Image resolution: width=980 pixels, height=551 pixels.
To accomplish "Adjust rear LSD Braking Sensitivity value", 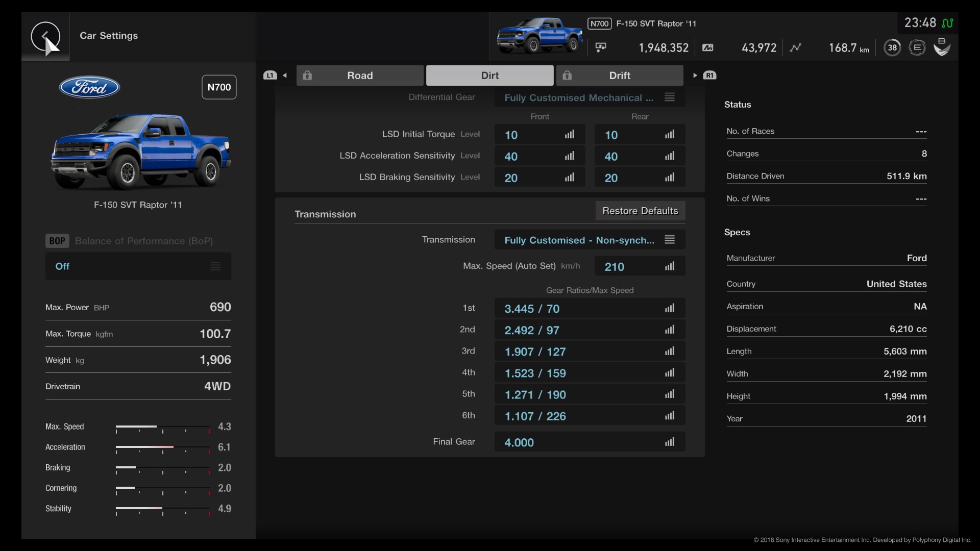I will click(640, 178).
